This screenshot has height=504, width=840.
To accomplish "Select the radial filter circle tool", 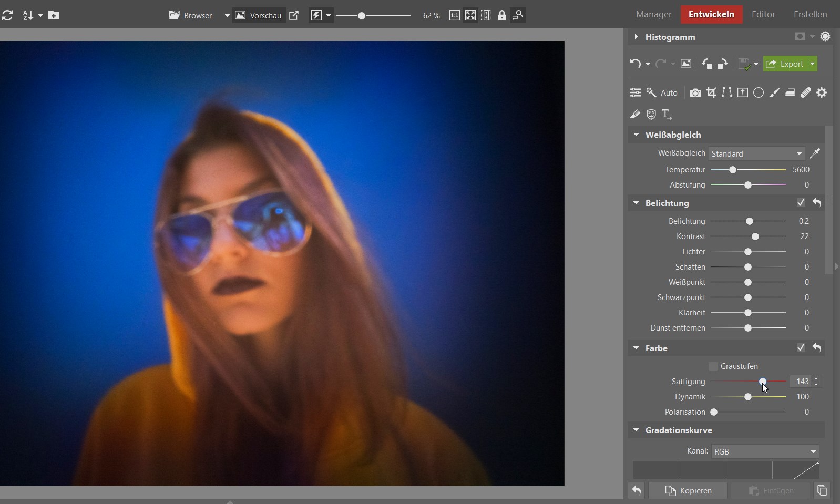I will [x=759, y=93].
